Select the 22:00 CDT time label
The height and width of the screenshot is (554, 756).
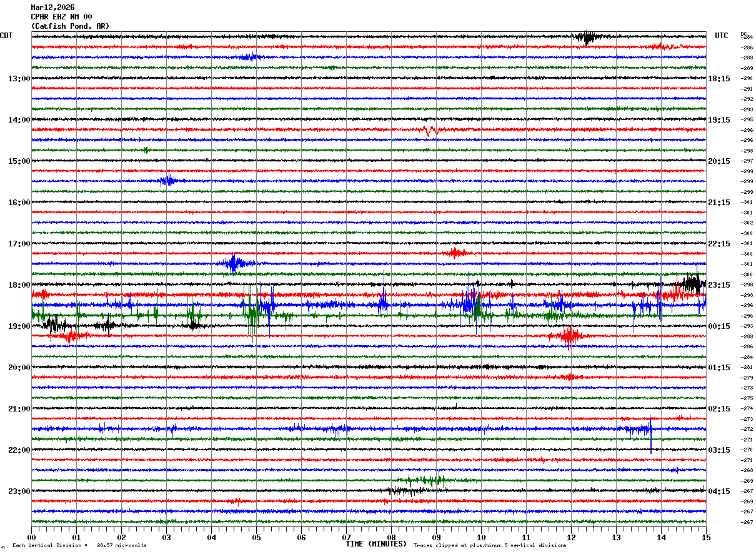tap(19, 450)
